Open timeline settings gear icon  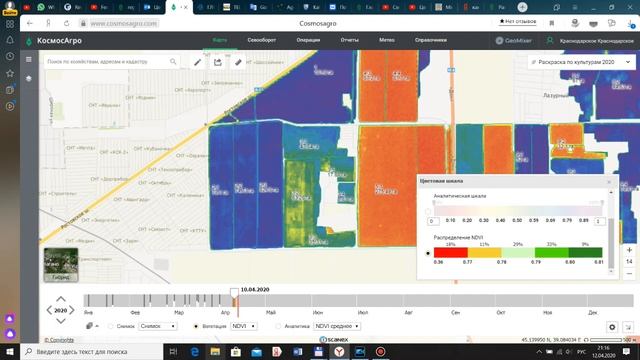pos(612,327)
